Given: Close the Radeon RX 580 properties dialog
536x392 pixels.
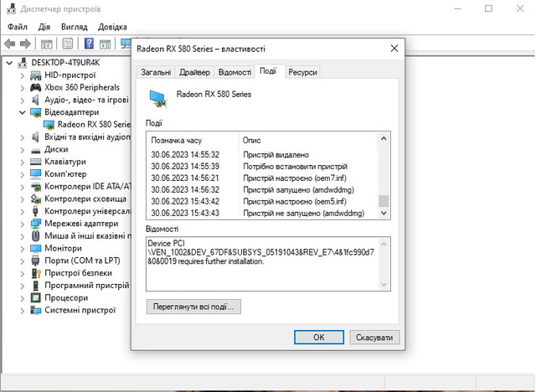Looking at the screenshot, I should point(394,49).
